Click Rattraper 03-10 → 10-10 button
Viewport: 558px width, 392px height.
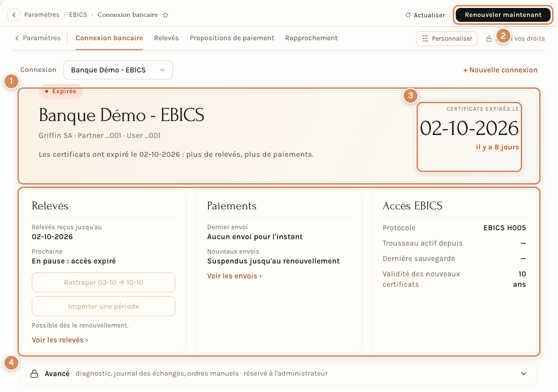click(x=104, y=282)
